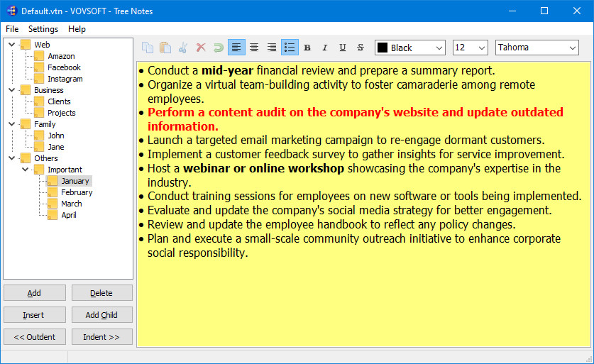The height and width of the screenshot is (364, 594).
Task: Select the Projects note label
Action: [61, 113]
